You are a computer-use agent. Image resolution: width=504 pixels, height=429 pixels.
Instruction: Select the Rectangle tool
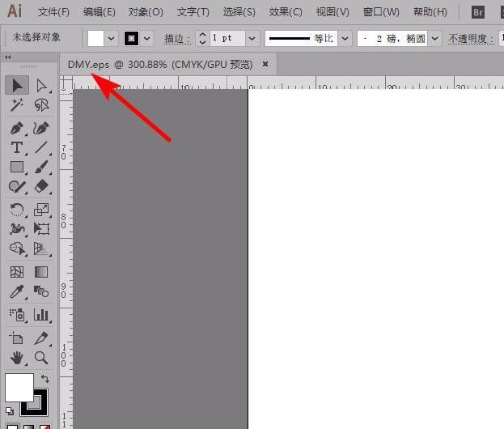tap(17, 168)
